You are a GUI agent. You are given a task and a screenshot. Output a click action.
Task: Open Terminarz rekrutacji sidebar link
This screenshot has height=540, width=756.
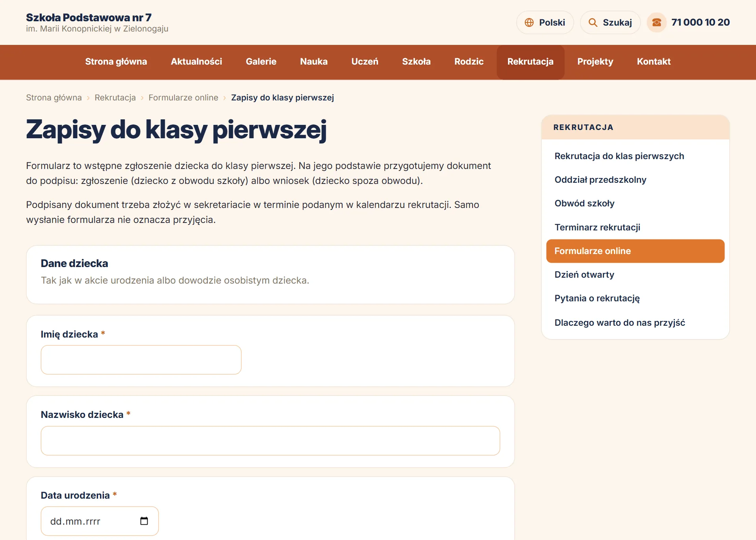635,227
